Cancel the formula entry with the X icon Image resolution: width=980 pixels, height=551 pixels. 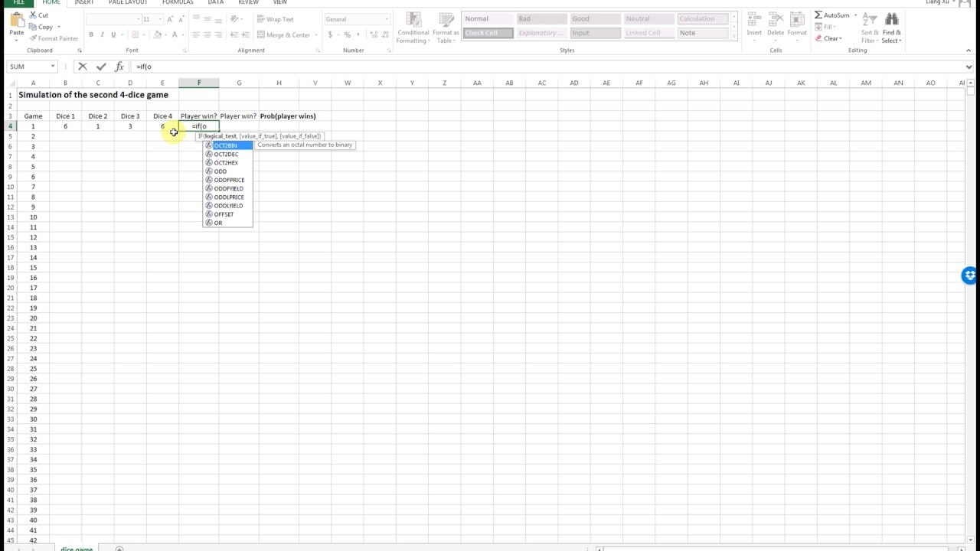(x=83, y=67)
